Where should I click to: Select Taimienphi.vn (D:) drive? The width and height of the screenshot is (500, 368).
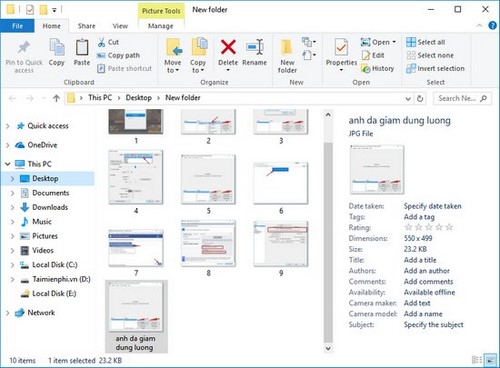(61, 279)
